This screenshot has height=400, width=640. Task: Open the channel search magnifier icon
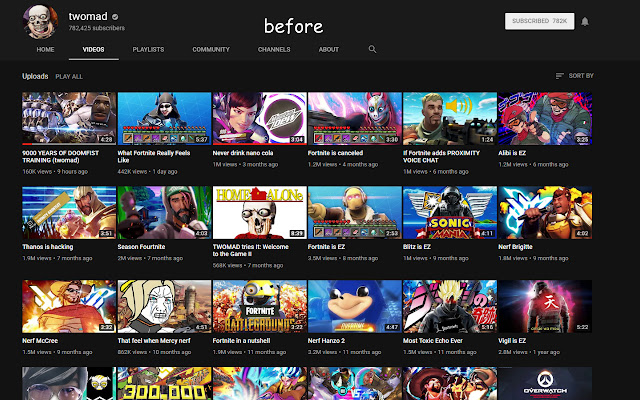click(x=372, y=49)
